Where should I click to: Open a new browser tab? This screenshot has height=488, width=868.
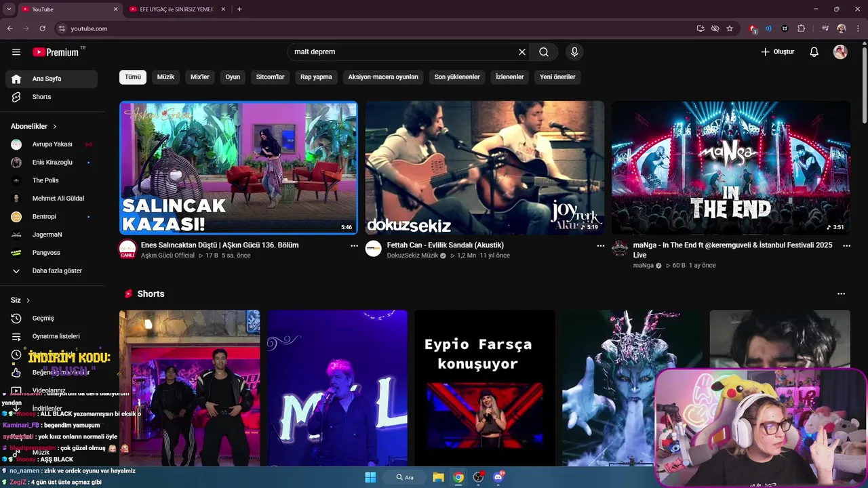click(x=239, y=9)
